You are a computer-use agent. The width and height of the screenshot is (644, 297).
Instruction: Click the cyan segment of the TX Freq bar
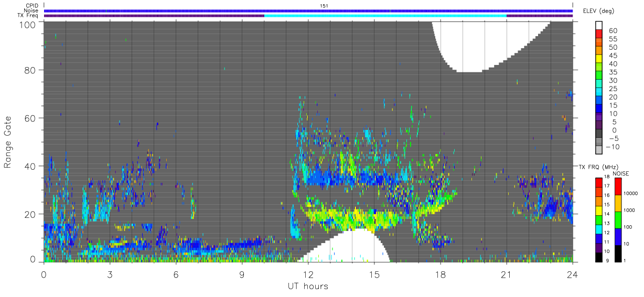(x=385, y=16)
